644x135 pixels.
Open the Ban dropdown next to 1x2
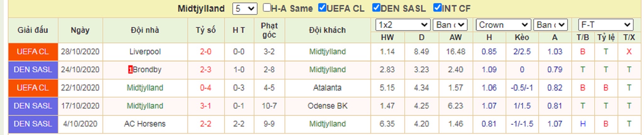[450, 25]
